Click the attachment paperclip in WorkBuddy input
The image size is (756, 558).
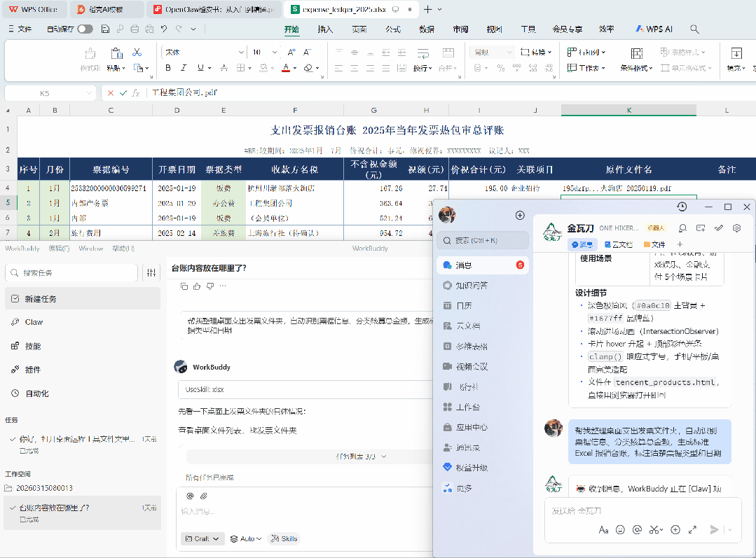(204, 496)
